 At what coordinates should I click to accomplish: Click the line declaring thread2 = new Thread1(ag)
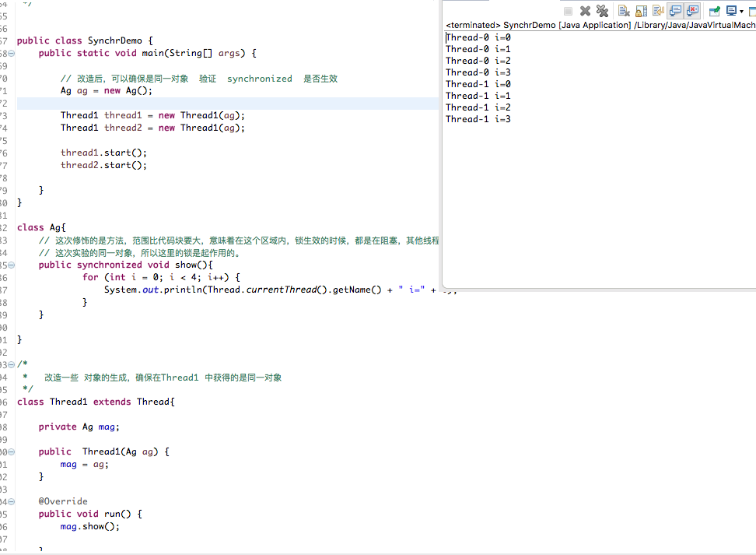pos(152,128)
